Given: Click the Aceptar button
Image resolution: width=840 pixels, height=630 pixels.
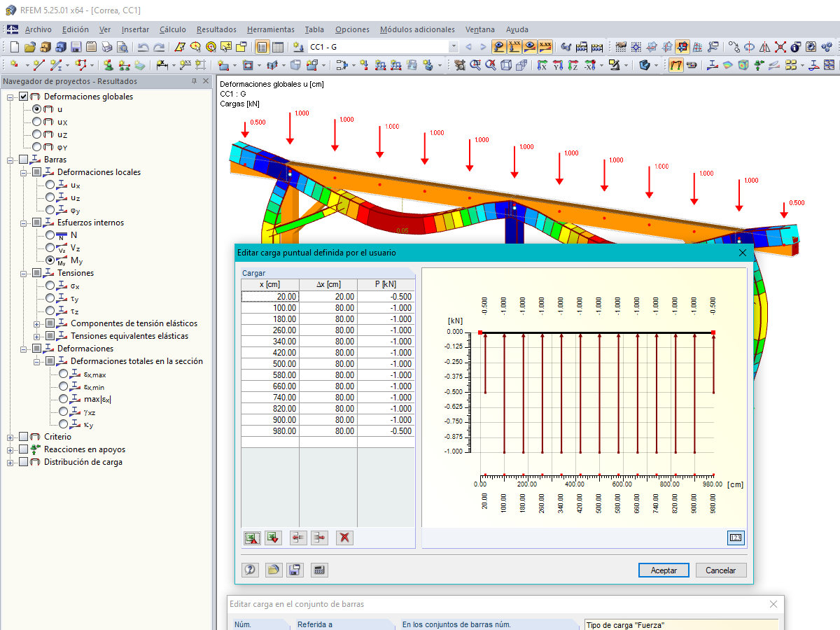Looking at the screenshot, I should coord(664,570).
